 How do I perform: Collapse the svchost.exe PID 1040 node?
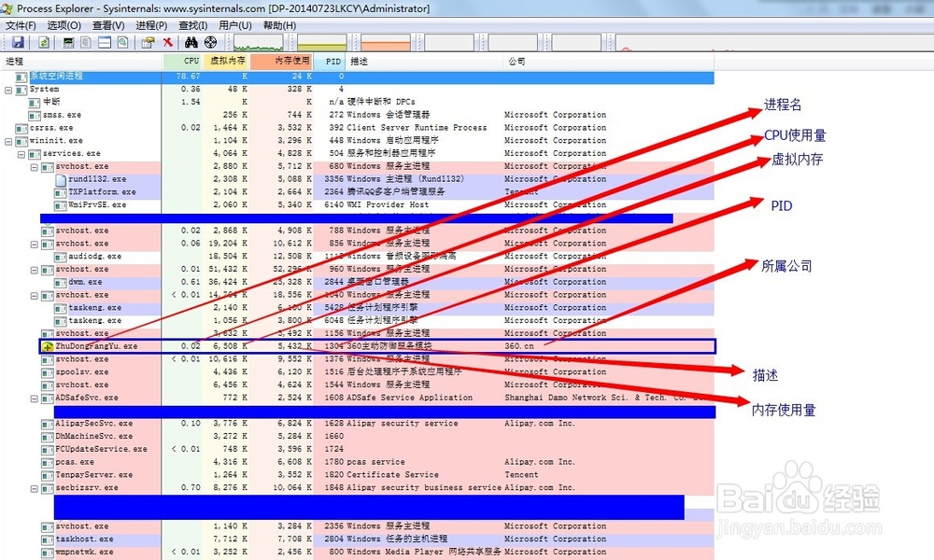pyautogui.click(x=35, y=296)
